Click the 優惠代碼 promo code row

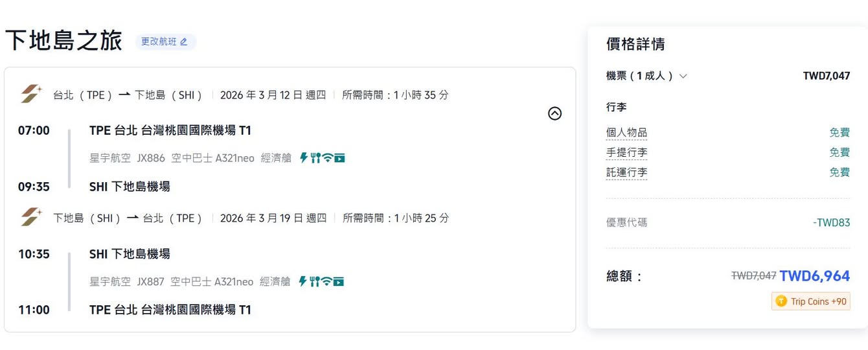tap(626, 222)
